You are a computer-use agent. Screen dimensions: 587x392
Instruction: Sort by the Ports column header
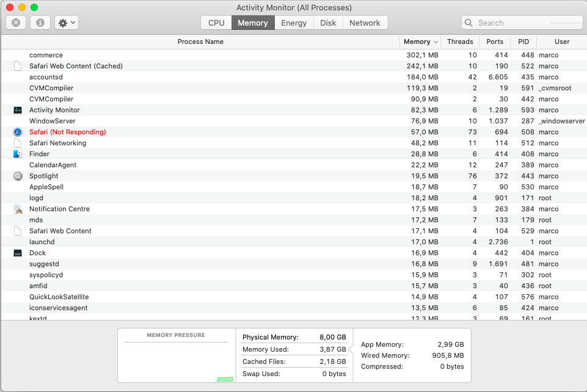point(495,42)
